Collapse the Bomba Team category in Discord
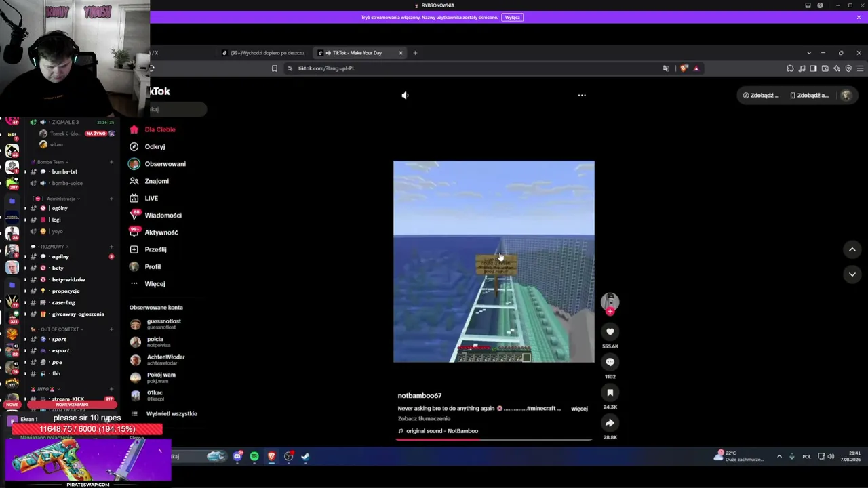This screenshot has height=488, width=868. [50, 163]
